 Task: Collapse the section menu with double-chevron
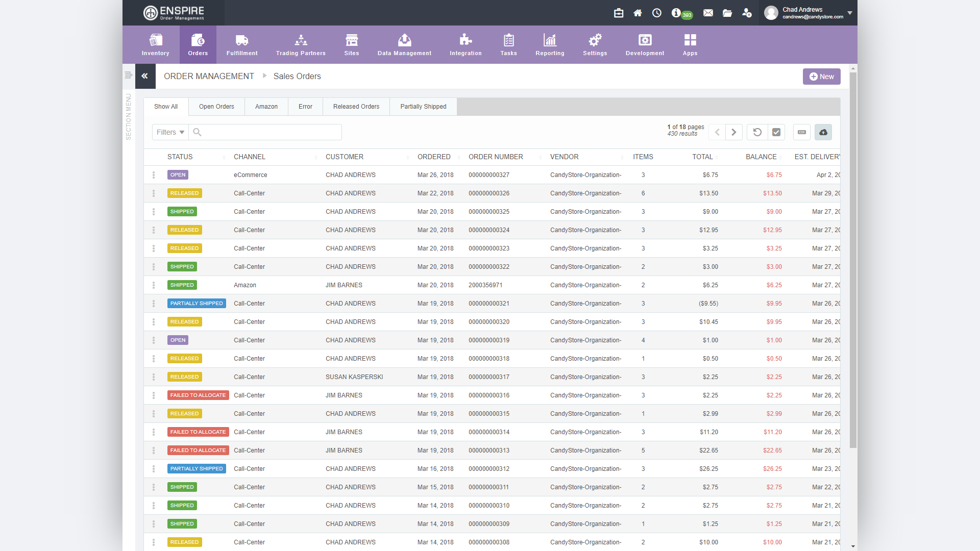coord(145,76)
